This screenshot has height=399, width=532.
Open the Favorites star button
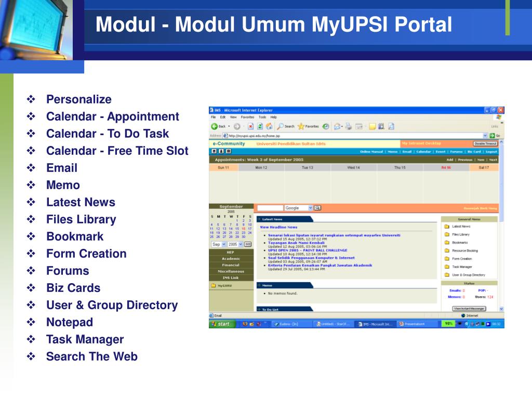pos(301,127)
